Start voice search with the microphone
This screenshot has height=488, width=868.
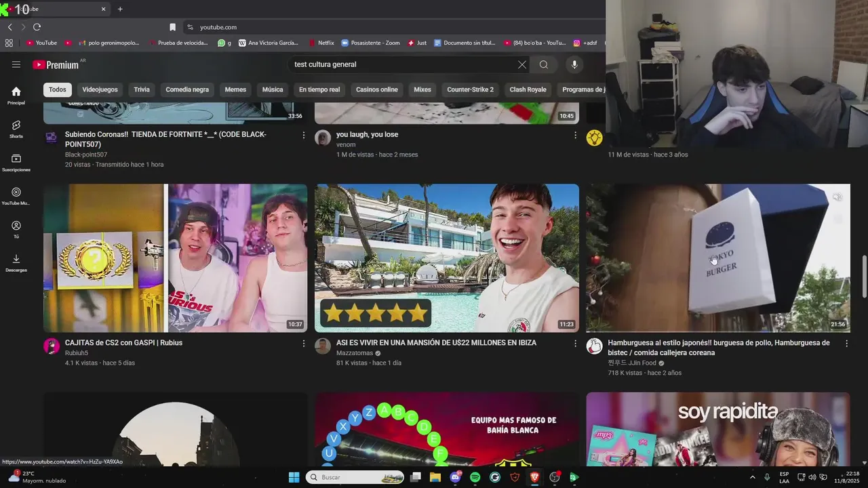(574, 64)
